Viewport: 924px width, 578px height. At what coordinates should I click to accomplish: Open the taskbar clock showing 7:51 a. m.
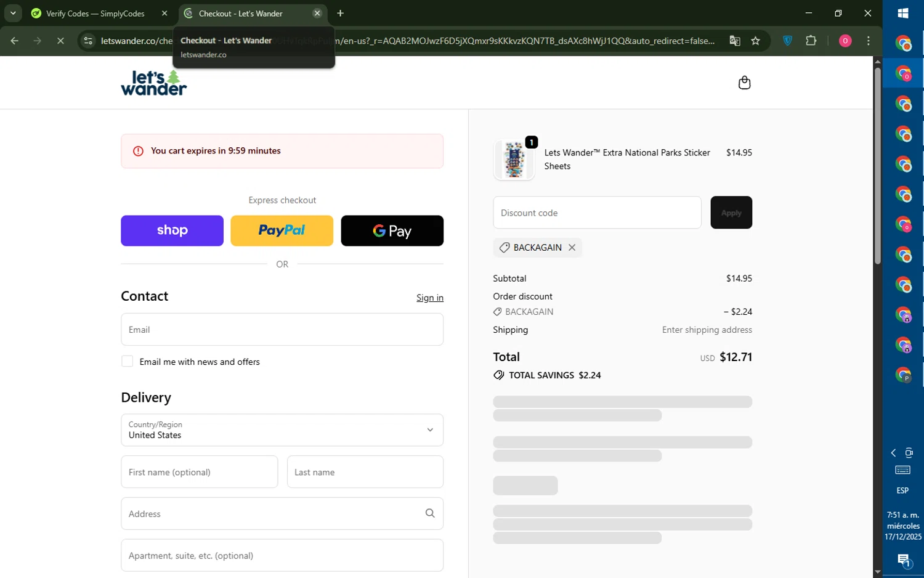[903, 526]
